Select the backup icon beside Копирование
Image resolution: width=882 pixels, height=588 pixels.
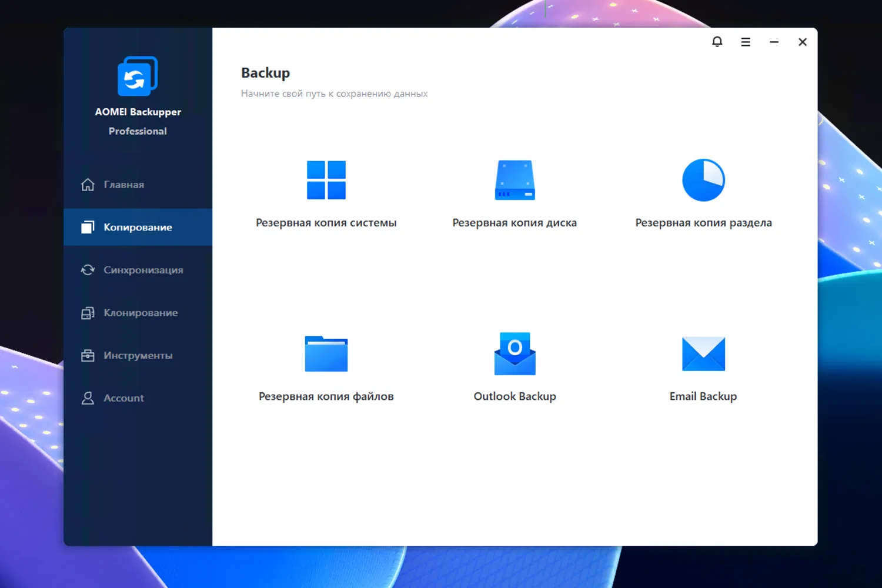[88, 227]
